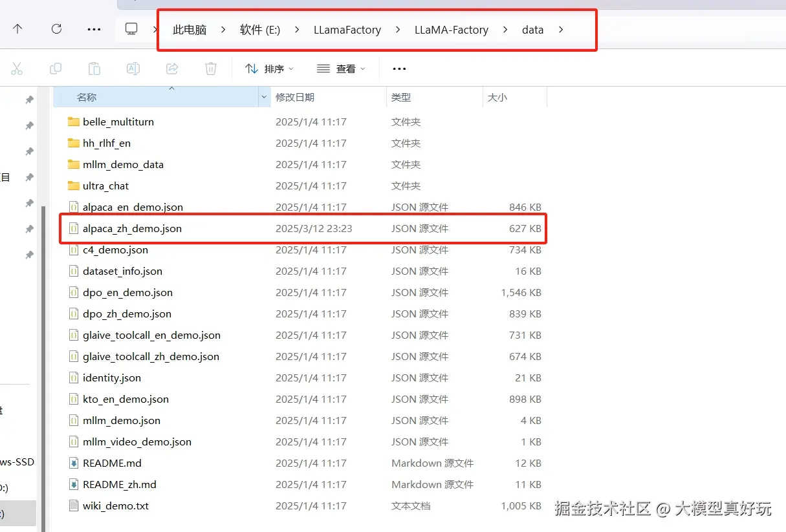Click the Share icon in toolbar
This screenshot has height=532, width=786.
pyautogui.click(x=172, y=69)
